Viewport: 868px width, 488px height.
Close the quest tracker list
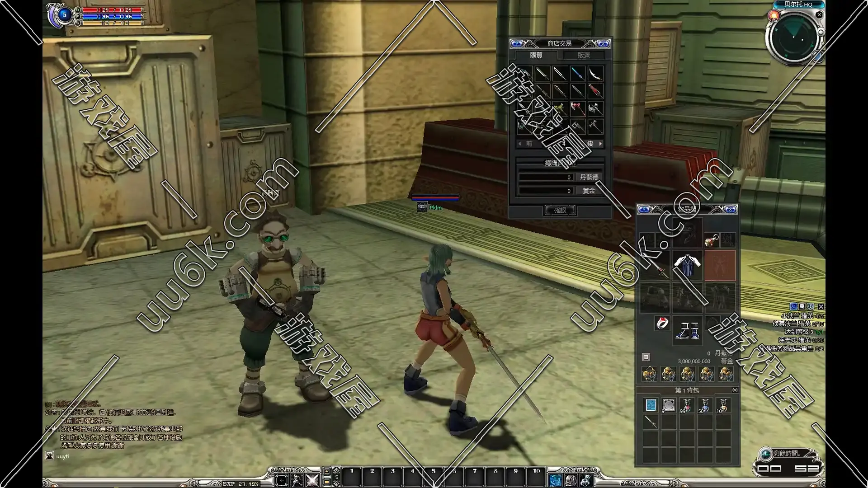pyautogui.click(x=821, y=307)
